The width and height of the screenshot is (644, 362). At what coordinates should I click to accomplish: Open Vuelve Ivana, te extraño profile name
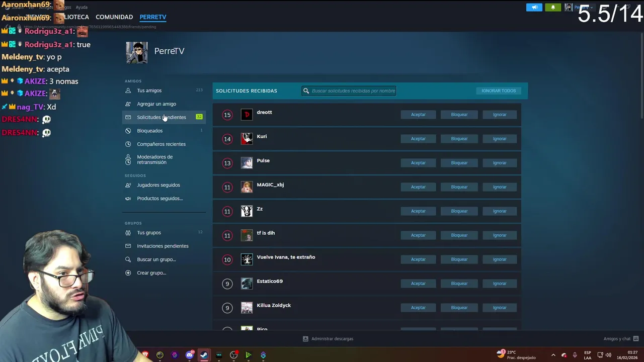(x=286, y=257)
